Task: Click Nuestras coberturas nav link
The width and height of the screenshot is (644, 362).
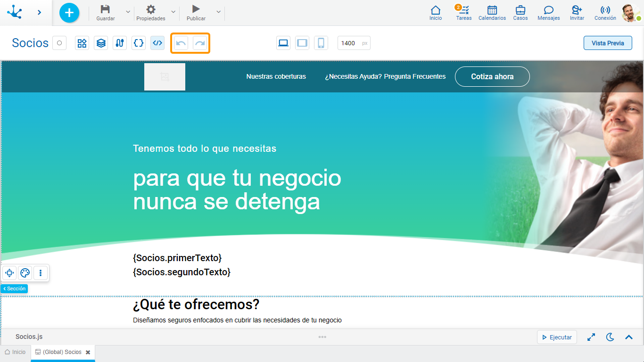Action: tap(276, 76)
